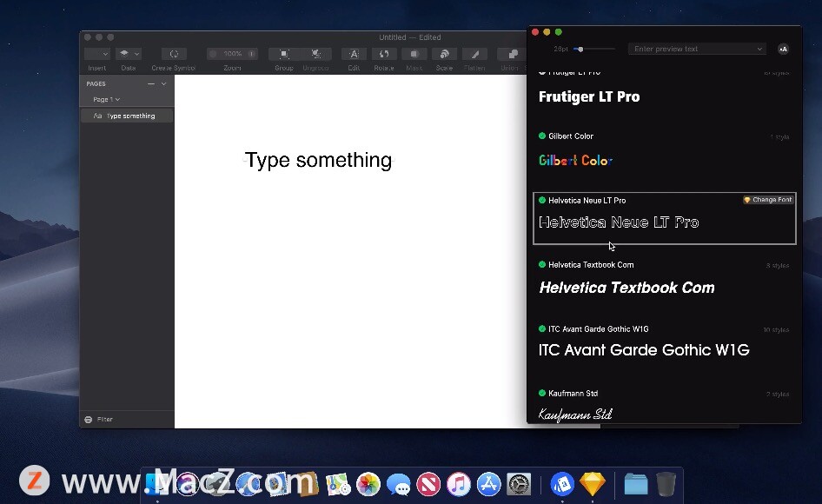The height and width of the screenshot is (504, 822).
Task: Click the Gilbert Color font name label
Action: 571,136
